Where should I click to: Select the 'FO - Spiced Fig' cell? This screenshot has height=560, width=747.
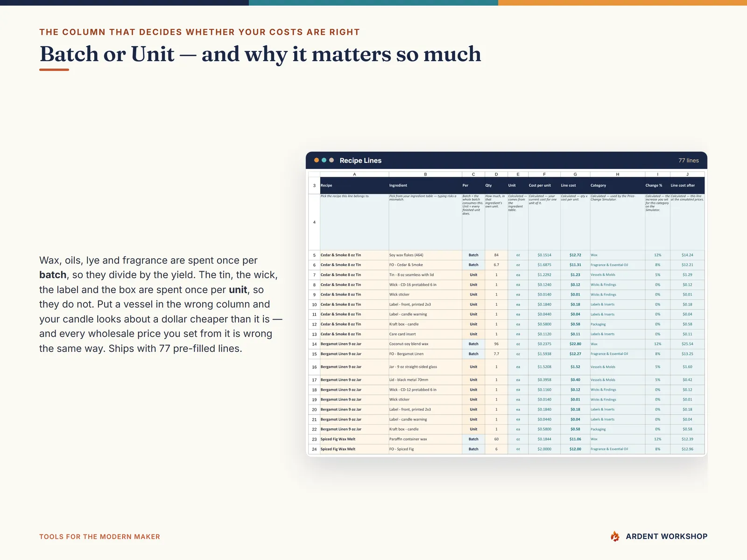click(x=425, y=449)
